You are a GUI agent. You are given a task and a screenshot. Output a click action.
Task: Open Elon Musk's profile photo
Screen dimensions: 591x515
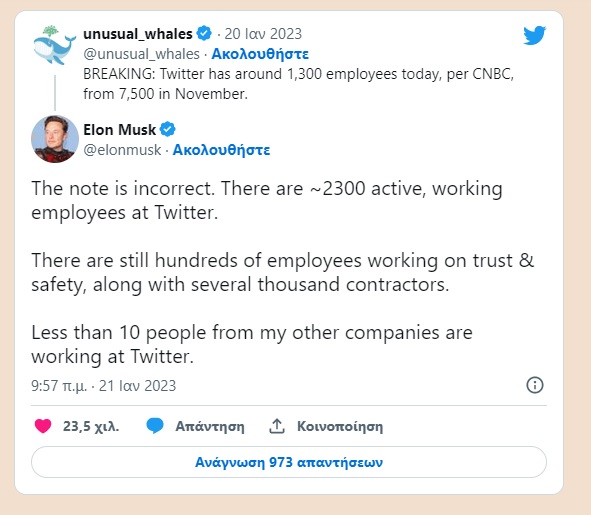click(55, 139)
